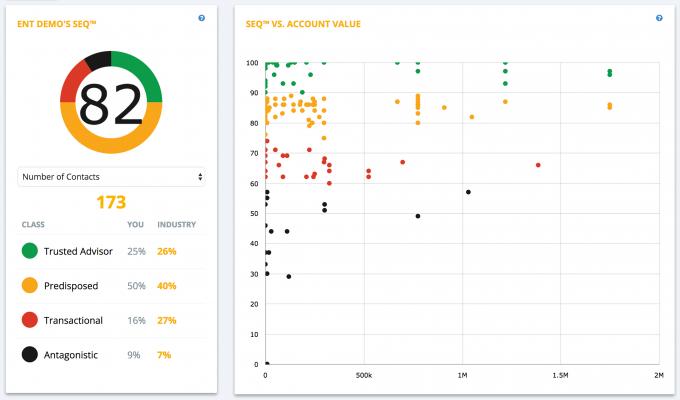Click the green Trusted Advisor circle
Screen dimensions: 680x400
coord(28,251)
